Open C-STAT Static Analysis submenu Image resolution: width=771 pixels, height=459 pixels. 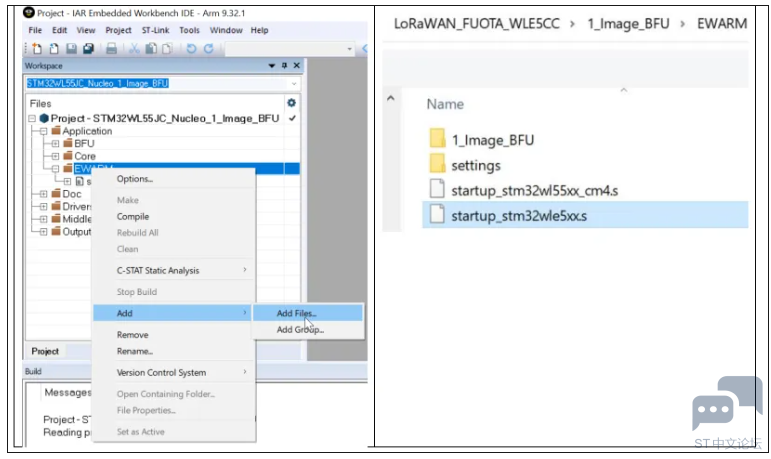point(174,270)
